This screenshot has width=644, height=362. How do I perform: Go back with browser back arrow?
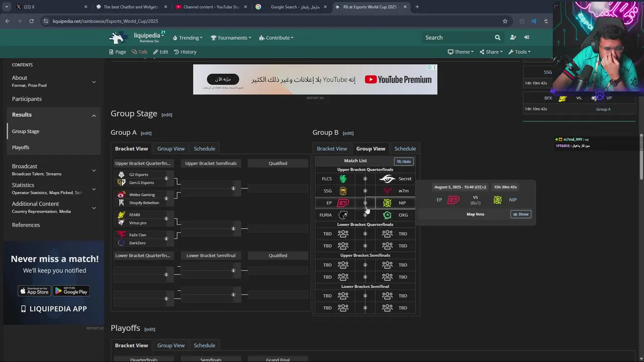pos(7,21)
